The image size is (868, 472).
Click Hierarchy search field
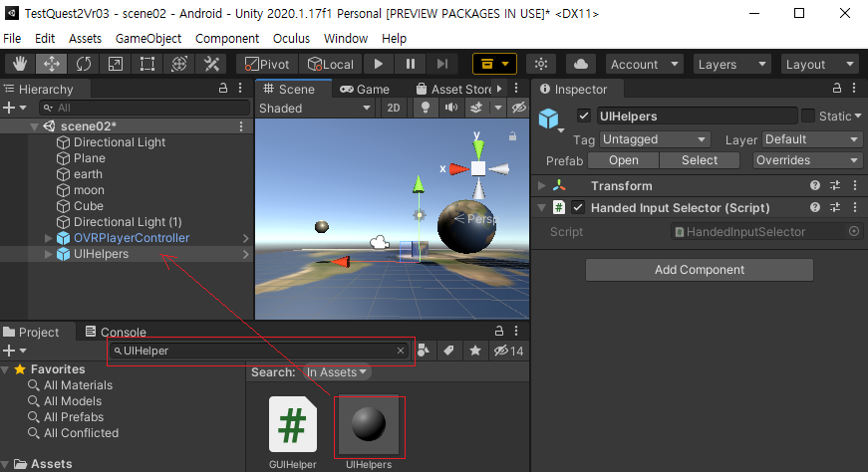[x=145, y=108]
